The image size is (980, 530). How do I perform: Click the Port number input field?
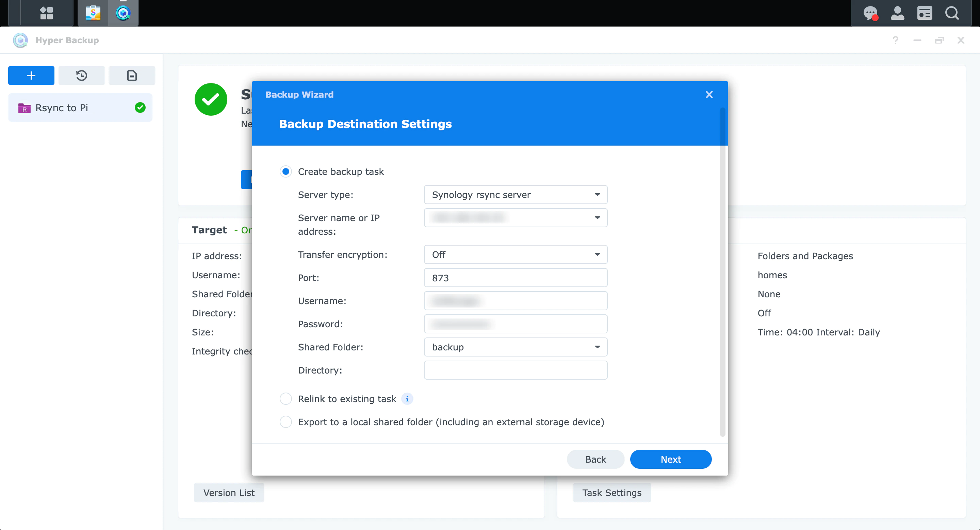pos(515,277)
